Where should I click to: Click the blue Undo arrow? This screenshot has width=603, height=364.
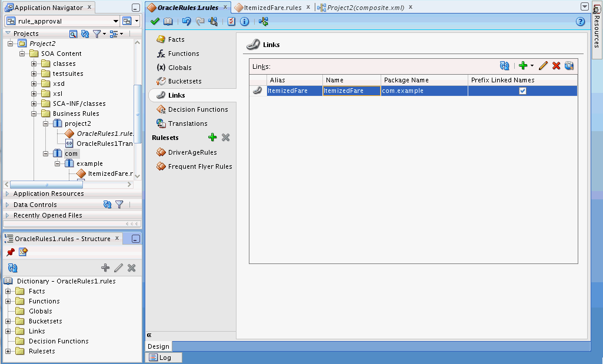186,22
